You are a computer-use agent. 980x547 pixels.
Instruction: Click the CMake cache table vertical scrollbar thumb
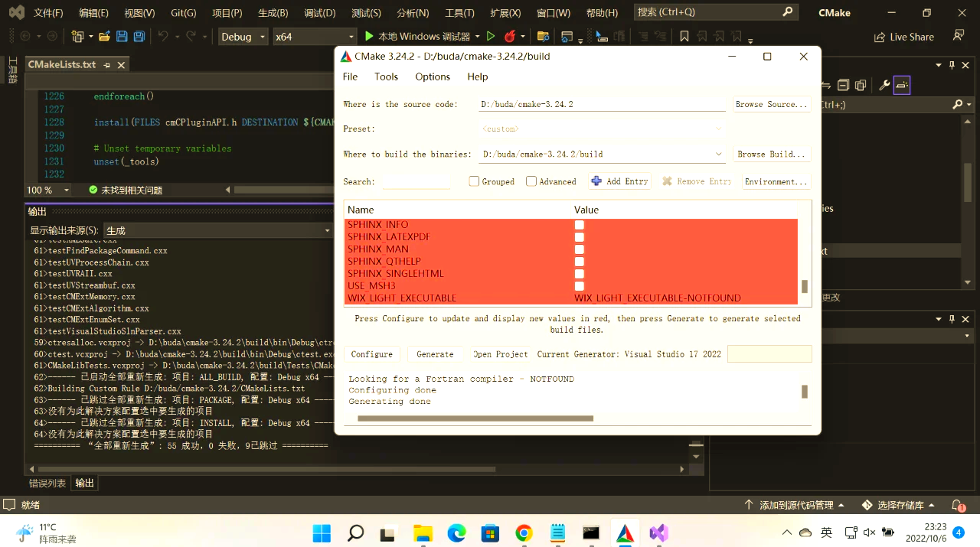pyautogui.click(x=805, y=287)
